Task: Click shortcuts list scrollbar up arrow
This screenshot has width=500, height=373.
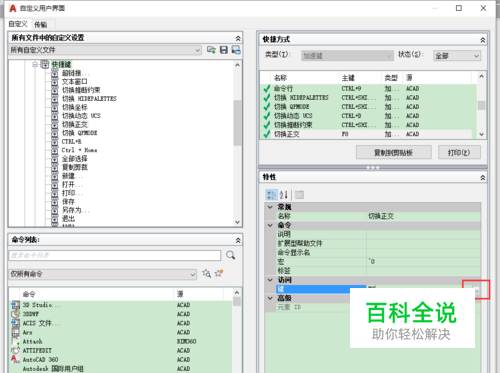Action: [x=481, y=76]
